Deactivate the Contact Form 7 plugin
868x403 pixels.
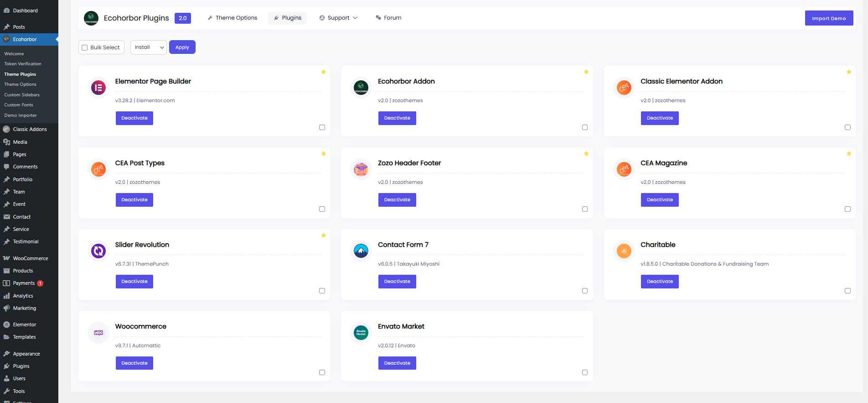tap(397, 282)
